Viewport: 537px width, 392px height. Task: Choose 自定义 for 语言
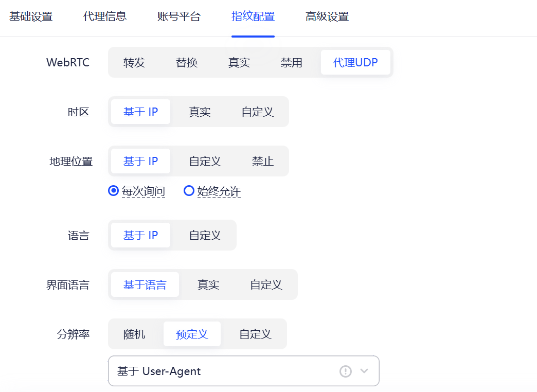pos(205,235)
